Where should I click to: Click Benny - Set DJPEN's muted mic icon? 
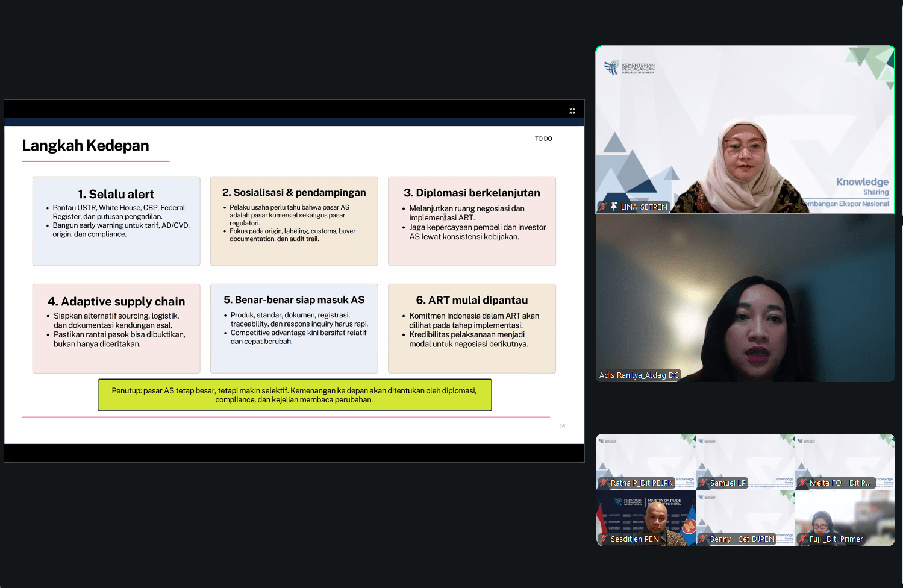[702, 539]
